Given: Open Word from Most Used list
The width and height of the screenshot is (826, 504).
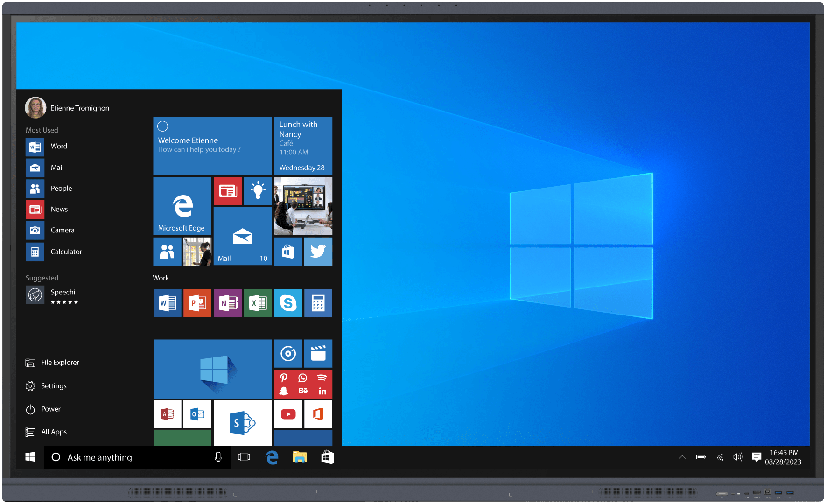Looking at the screenshot, I should [47, 147].
